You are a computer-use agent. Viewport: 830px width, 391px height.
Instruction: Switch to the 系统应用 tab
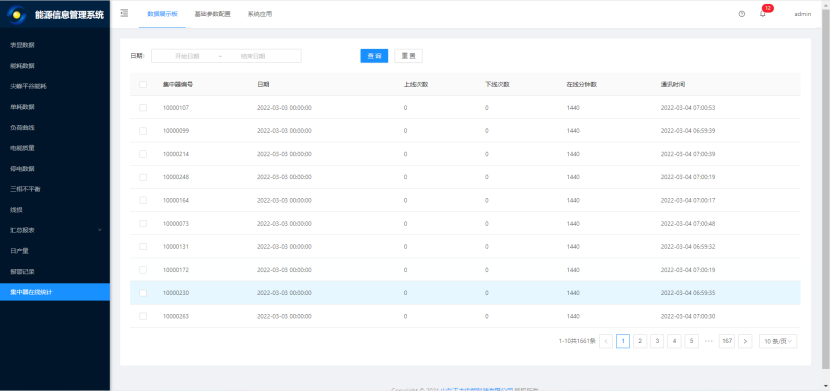coord(259,14)
